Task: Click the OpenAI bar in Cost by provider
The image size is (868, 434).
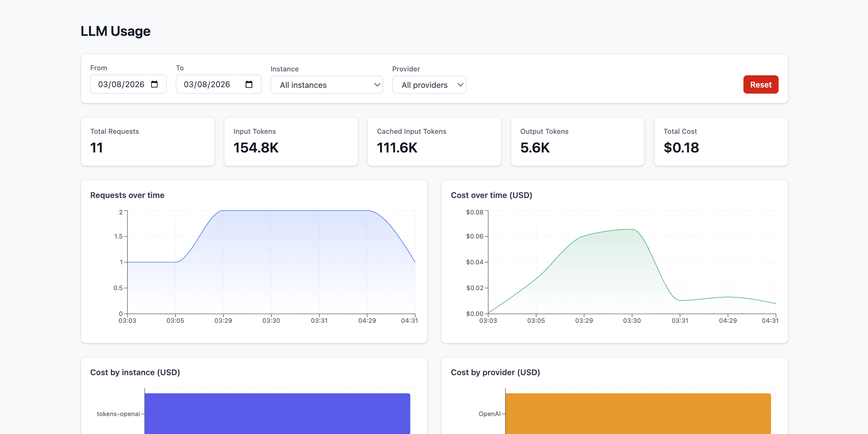Action: point(638,413)
